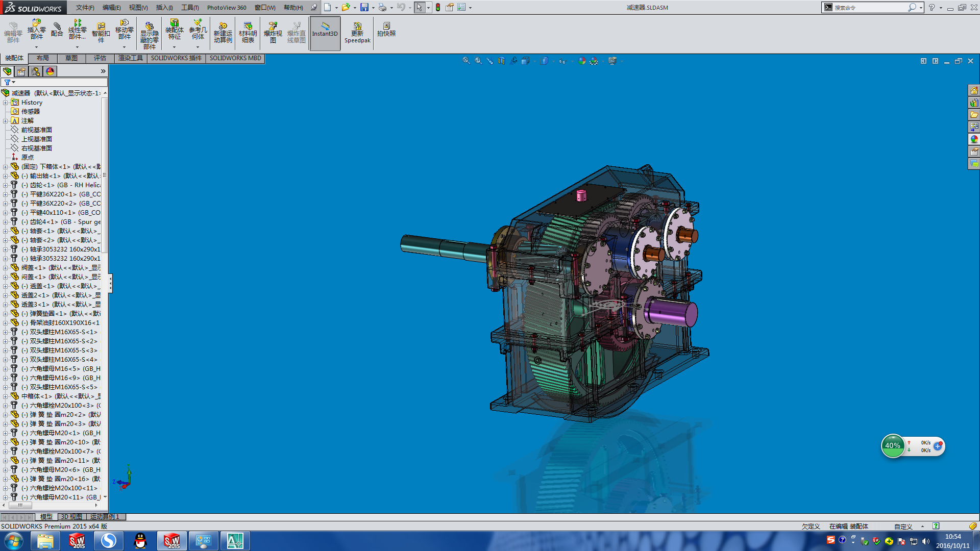Open the ConfigurationManager tab icon
The width and height of the screenshot is (980, 551).
tap(36, 71)
